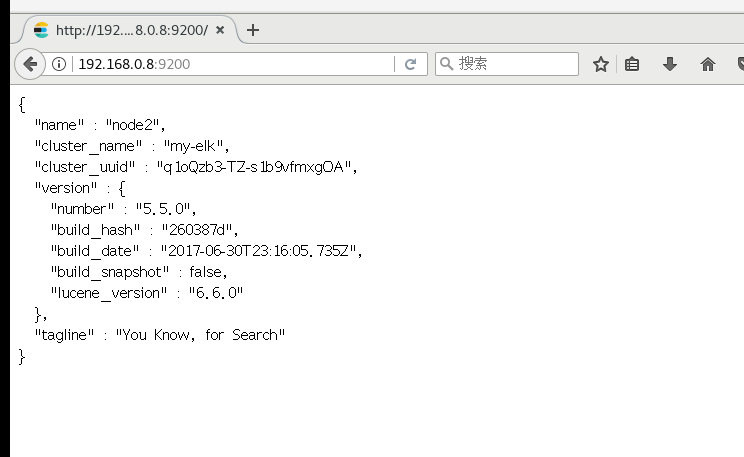
Task: Click the Elasticsearch favicon on the tab
Action: pyautogui.click(x=40, y=30)
